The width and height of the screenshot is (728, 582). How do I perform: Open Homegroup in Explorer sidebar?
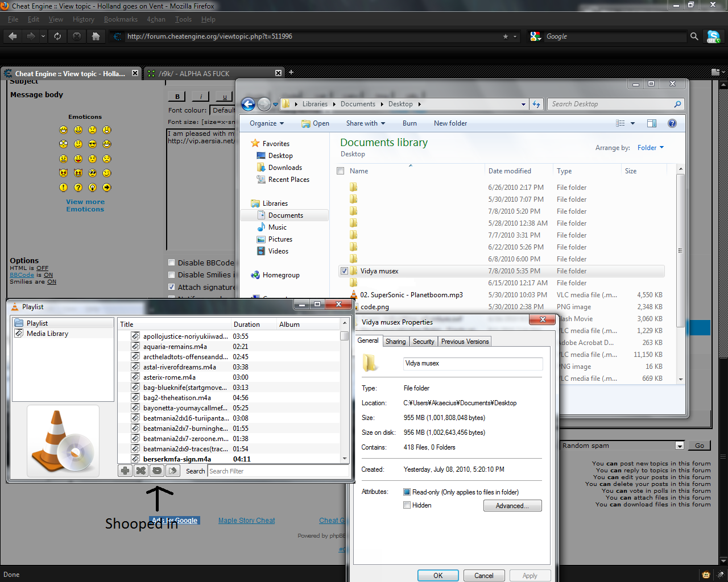pos(281,275)
